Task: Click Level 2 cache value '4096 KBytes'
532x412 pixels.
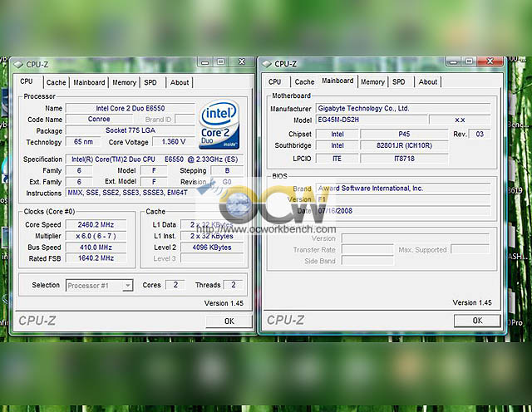Action: pyautogui.click(x=212, y=248)
